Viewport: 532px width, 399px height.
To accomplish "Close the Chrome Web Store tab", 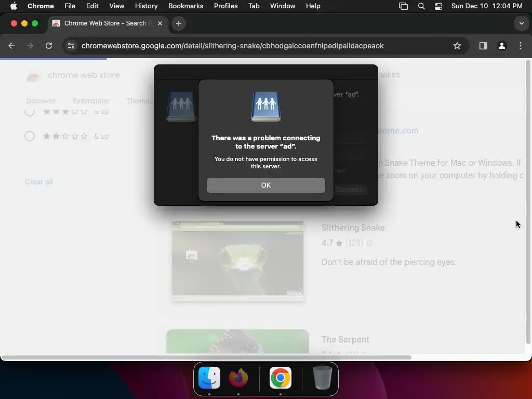I will pyautogui.click(x=160, y=23).
